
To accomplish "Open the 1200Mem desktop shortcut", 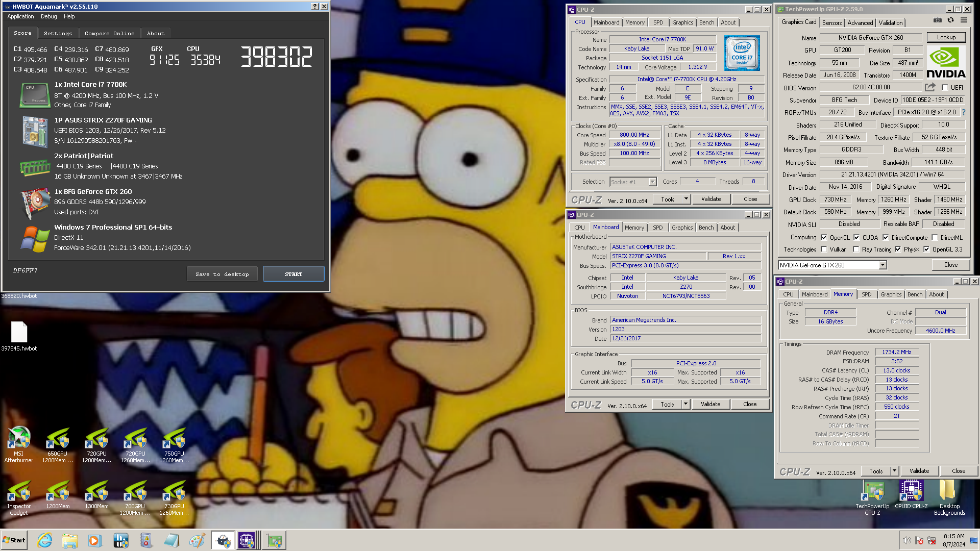I will (58, 494).
